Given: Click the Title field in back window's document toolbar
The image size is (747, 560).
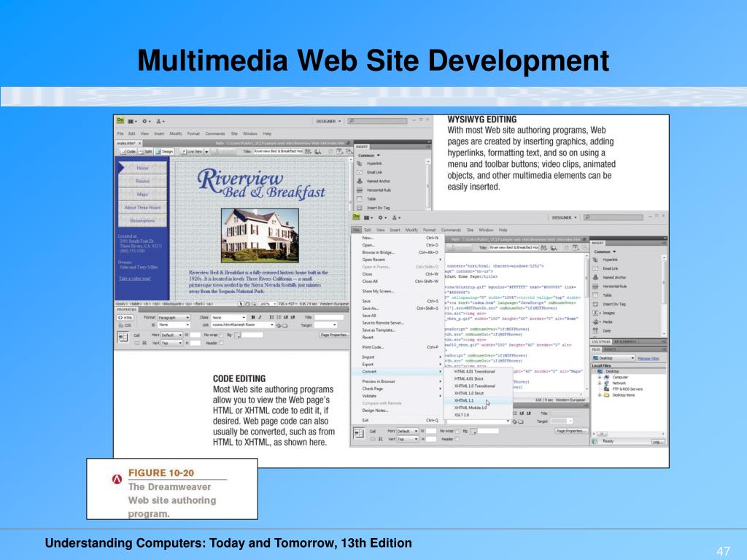Looking at the screenshot, I should click(278, 152).
